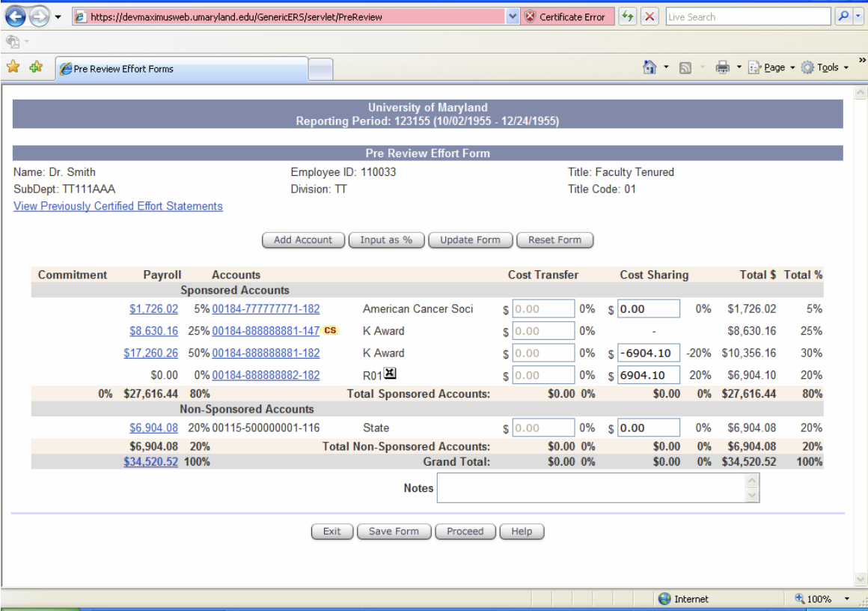Click inside the Notes text box
Image resolution: width=868 pixels, height=611 pixels.
(x=591, y=488)
